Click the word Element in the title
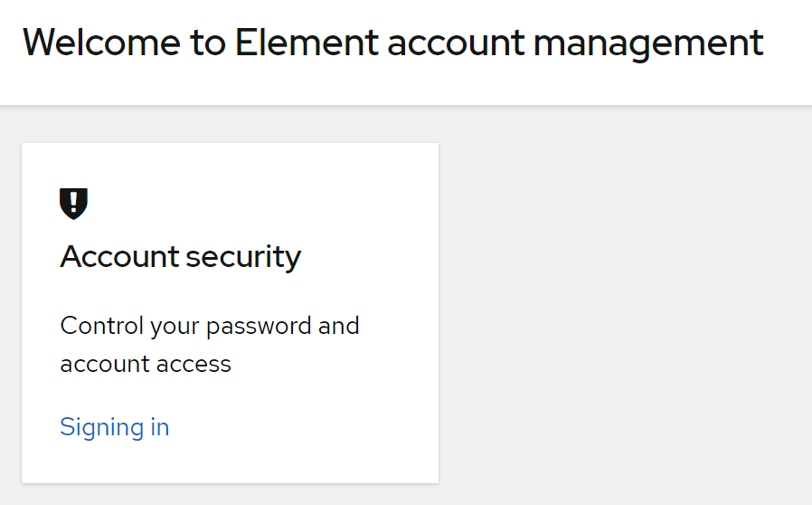812x505 pixels. tap(307, 43)
